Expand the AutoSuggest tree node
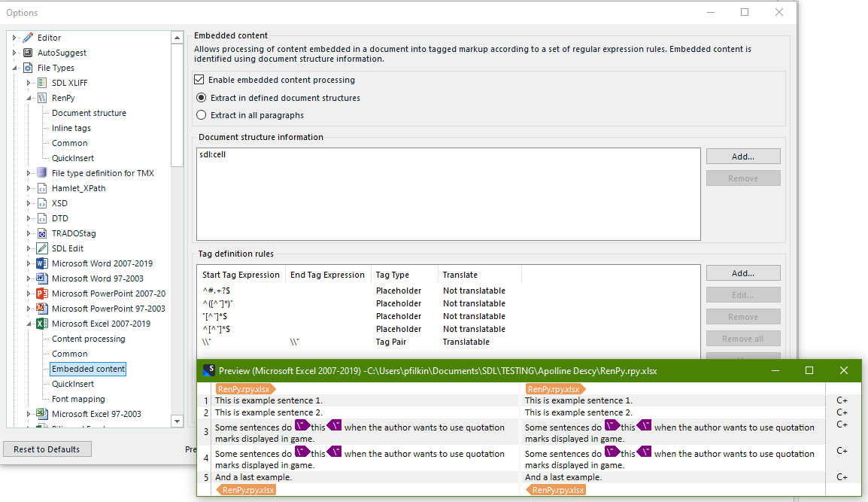 pos(14,53)
